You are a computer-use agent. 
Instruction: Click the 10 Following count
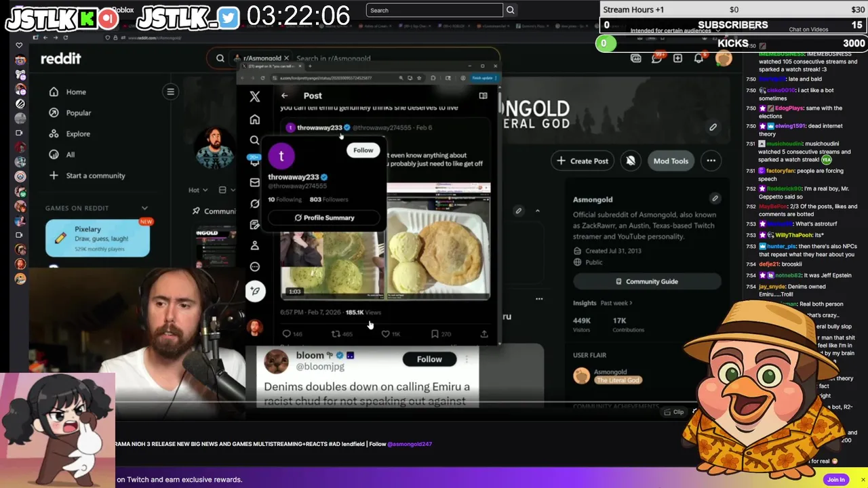pos(285,199)
